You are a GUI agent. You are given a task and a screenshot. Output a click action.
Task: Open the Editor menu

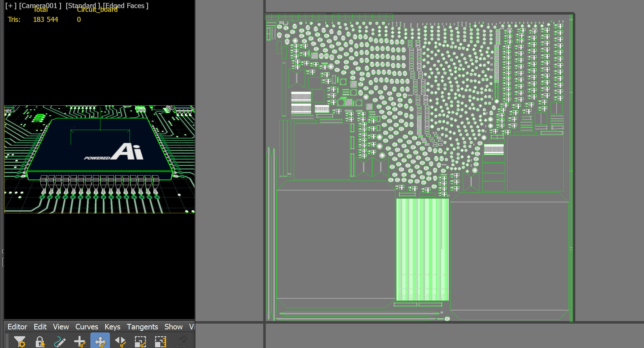click(x=17, y=327)
